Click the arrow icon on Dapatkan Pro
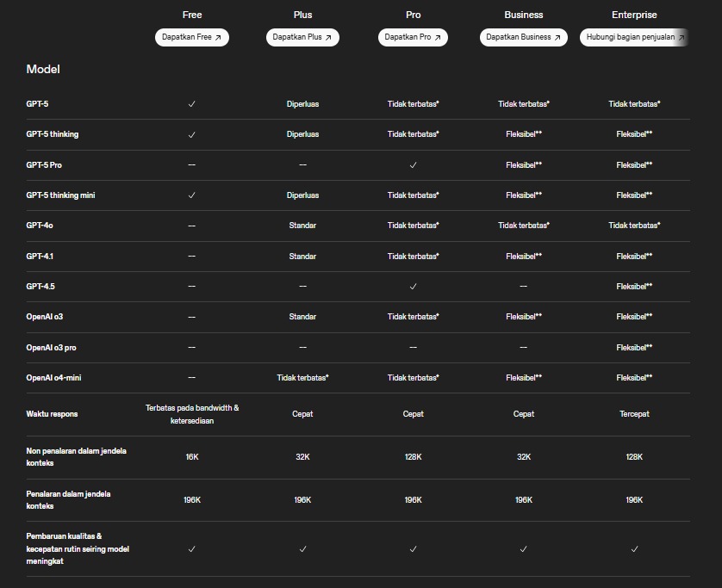 coord(438,38)
